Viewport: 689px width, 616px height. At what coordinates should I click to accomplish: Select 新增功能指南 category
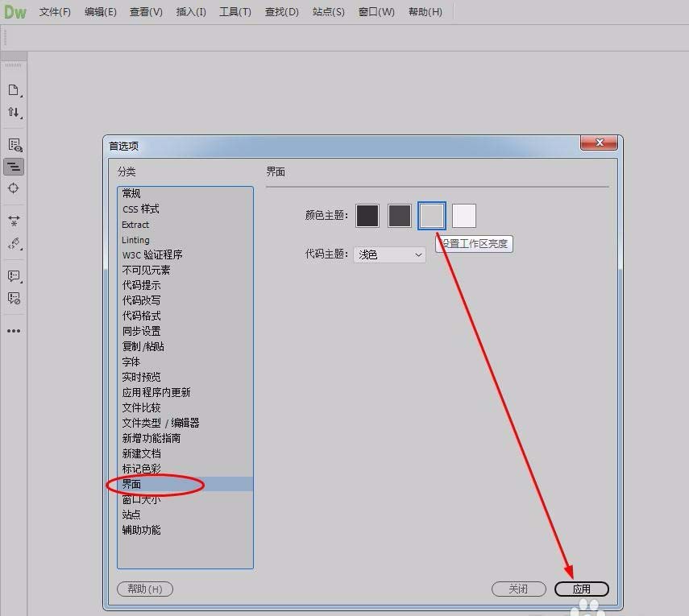185,438
